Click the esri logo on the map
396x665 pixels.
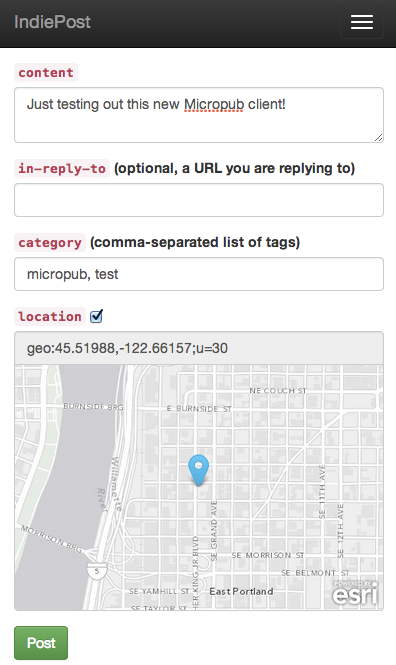355,593
